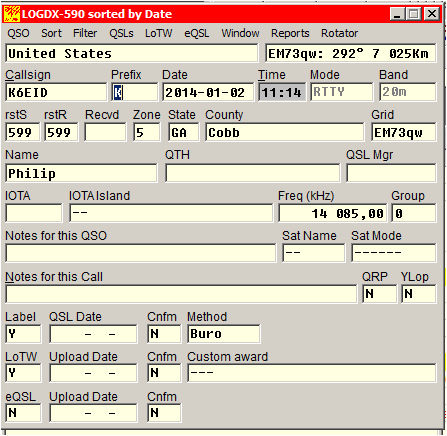
Task: Open the LoTW menu
Action: [159, 33]
